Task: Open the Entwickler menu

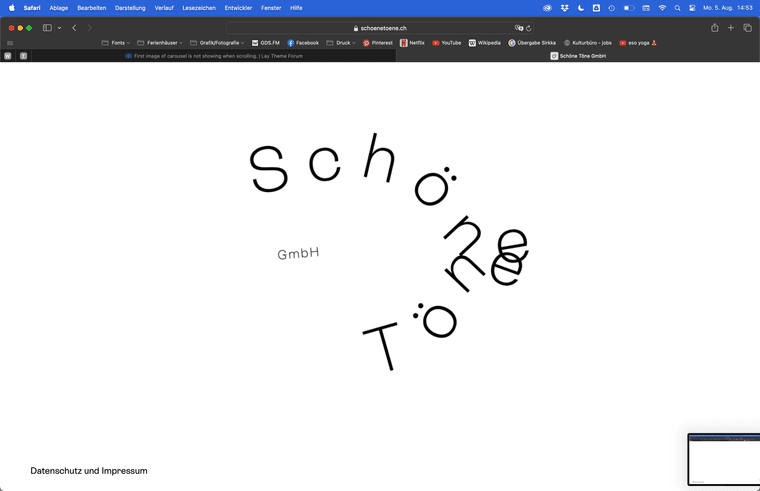Action: (238, 8)
